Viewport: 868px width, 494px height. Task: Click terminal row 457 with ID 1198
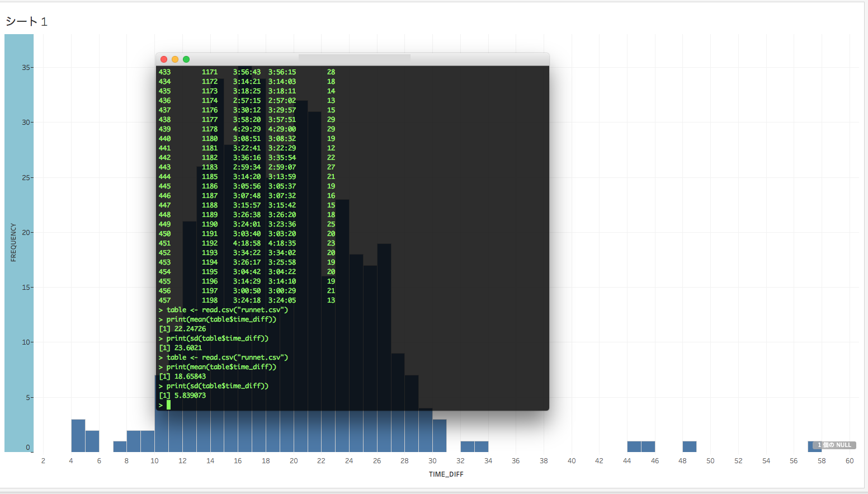tap(247, 300)
